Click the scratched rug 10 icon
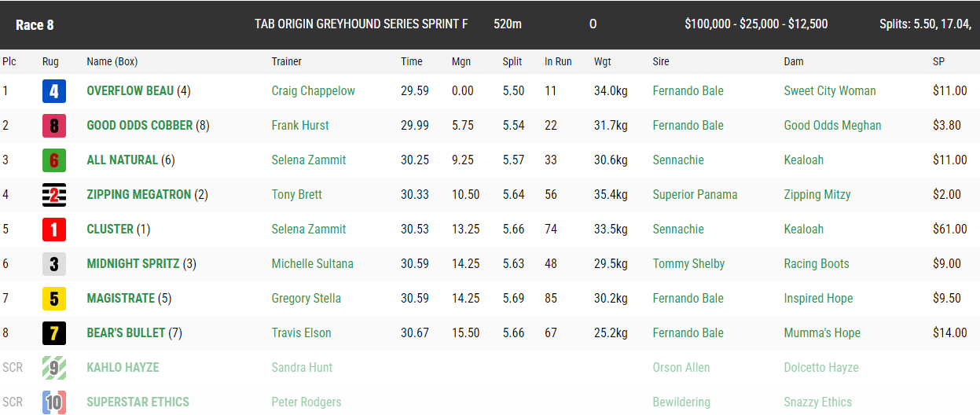The height and width of the screenshot is (415, 980). click(x=53, y=402)
